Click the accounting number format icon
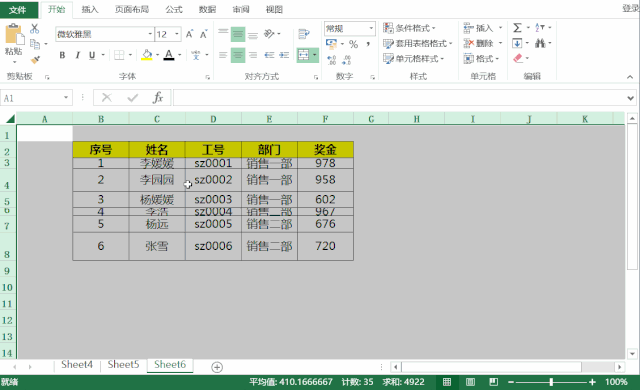640x390 pixels. click(x=331, y=44)
